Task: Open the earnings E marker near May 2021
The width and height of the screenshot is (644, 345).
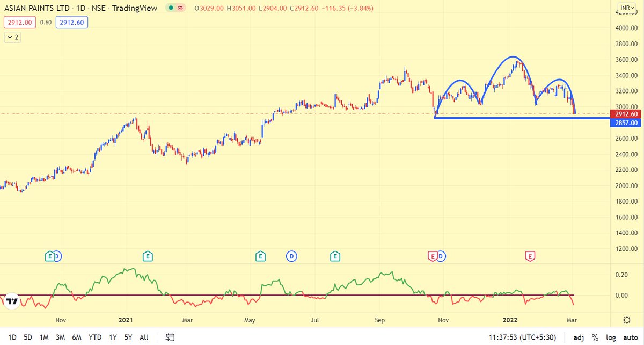Action: tap(260, 256)
